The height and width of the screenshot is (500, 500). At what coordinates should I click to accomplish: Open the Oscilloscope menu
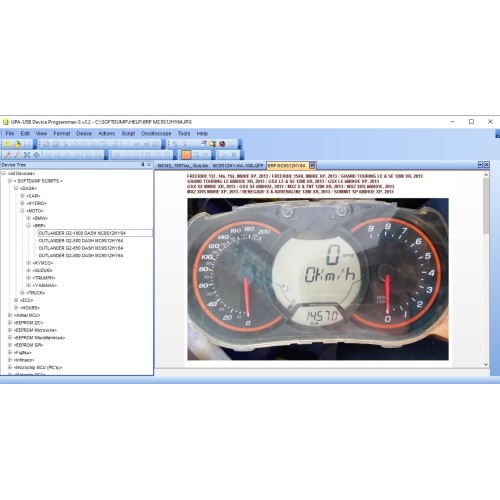(x=156, y=133)
